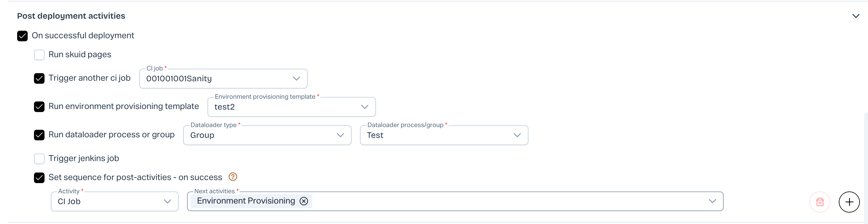868x224 pixels.
Task: Click the Post deployment activities heading
Action: (x=71, y=16)
